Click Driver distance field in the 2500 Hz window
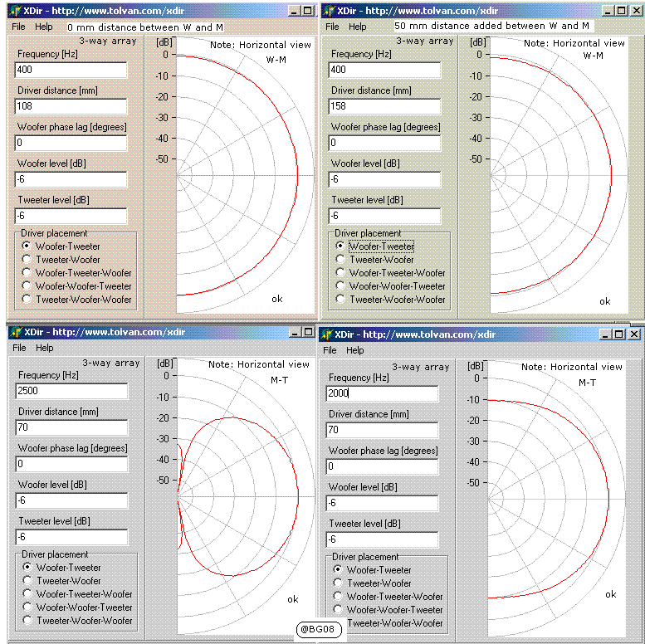Viewport: 645px width, 644px height. (x=71, y=427)
